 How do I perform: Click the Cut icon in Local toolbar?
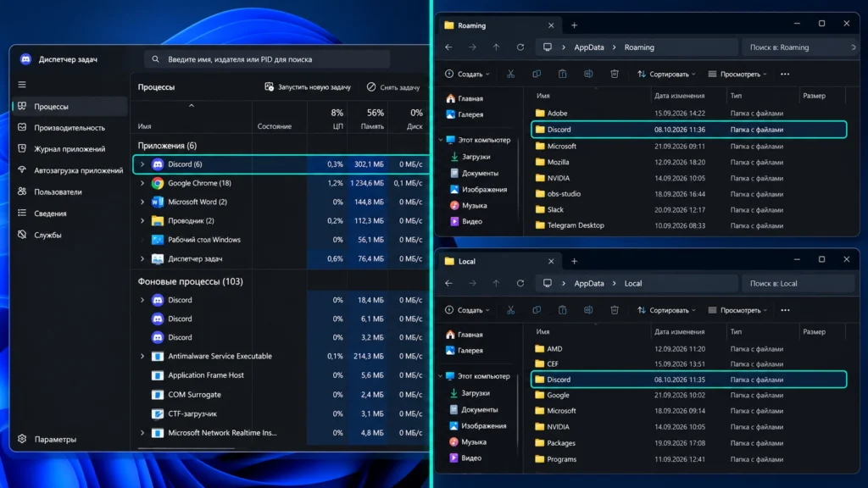pos(510,310)
